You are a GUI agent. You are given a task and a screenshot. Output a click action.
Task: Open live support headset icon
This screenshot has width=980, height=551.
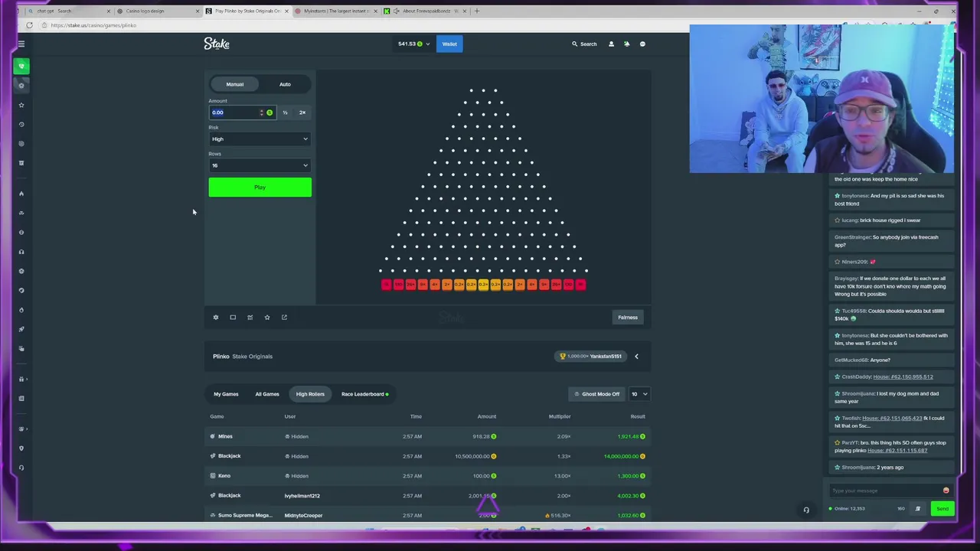point(806,510)
